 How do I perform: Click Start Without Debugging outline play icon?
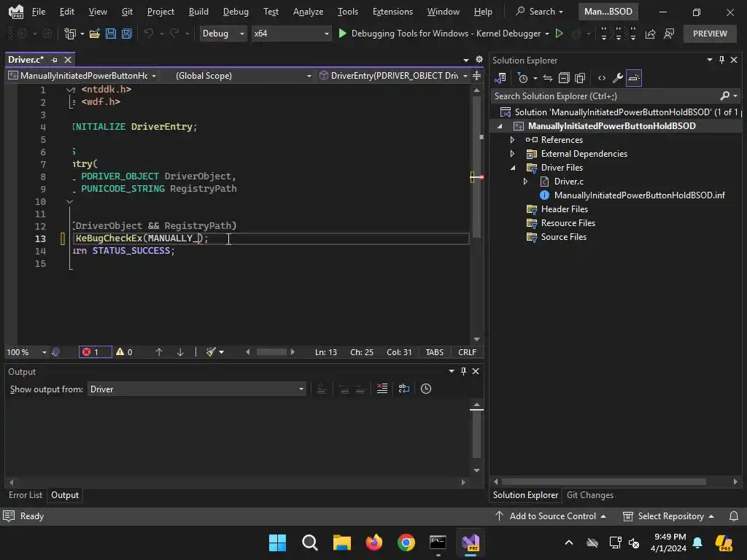coord(560,34)
